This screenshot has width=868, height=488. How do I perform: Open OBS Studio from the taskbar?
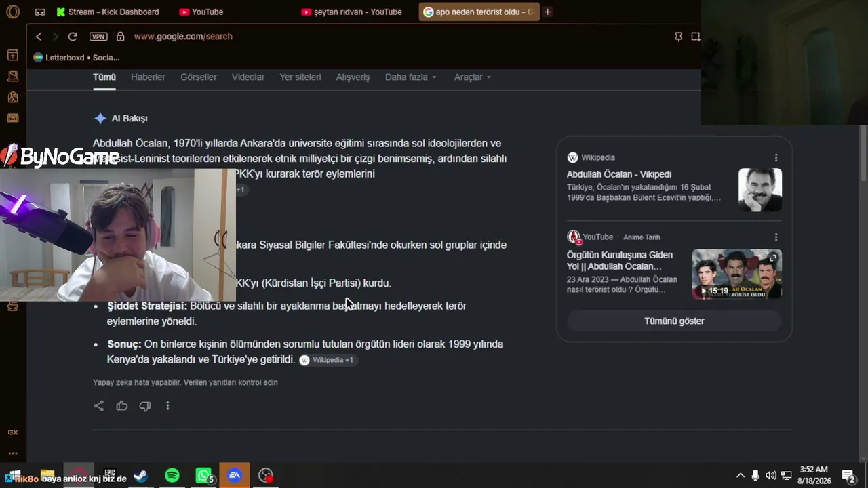(x=266, y=476)
